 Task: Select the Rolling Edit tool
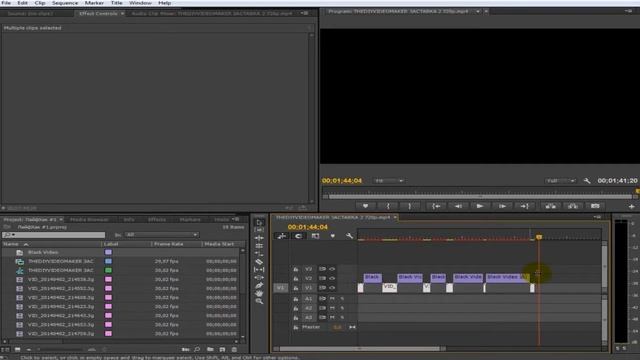point(259,246)
